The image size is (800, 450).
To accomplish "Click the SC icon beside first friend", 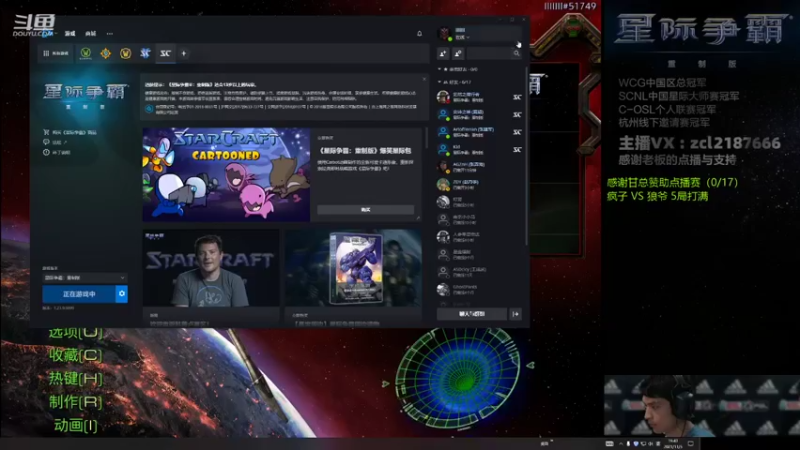I will coord(517,97).
